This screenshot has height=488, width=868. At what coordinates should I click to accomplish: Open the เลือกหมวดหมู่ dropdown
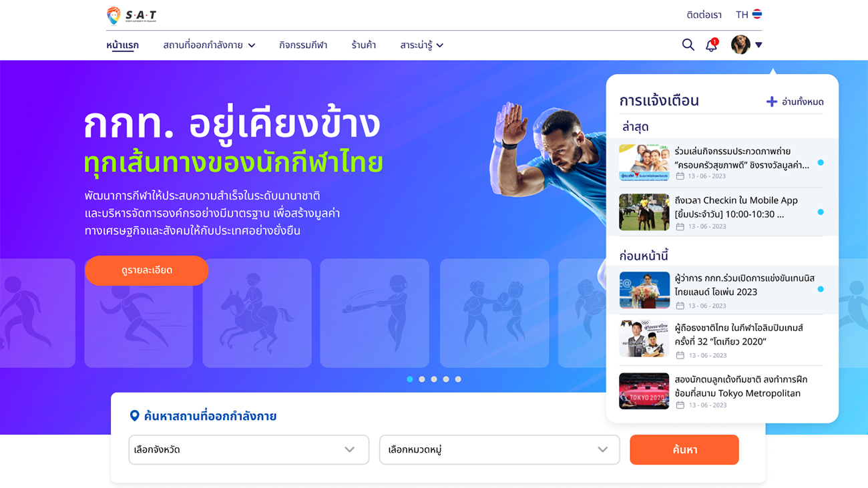pos(500,450)
